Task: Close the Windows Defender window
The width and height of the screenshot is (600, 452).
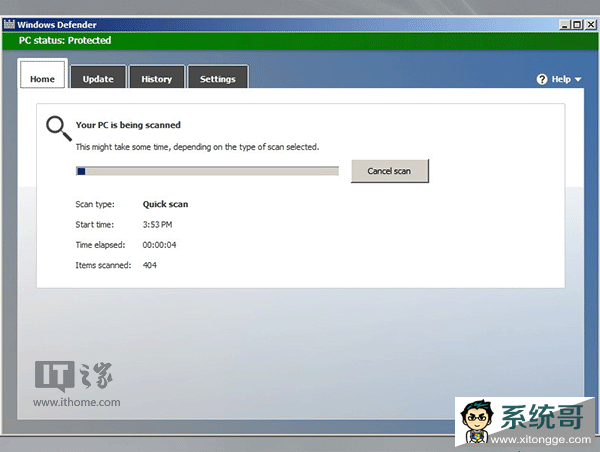Action: (591, 25)
